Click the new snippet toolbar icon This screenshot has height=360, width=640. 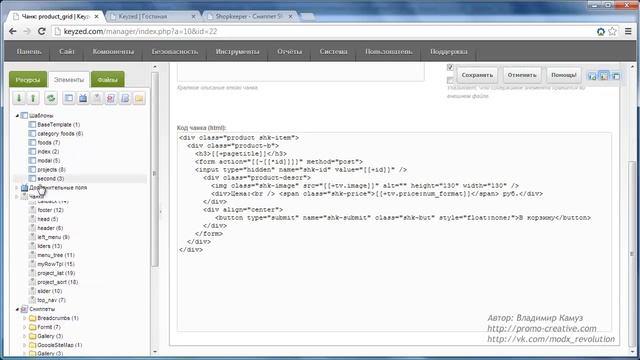click(111, 98)
